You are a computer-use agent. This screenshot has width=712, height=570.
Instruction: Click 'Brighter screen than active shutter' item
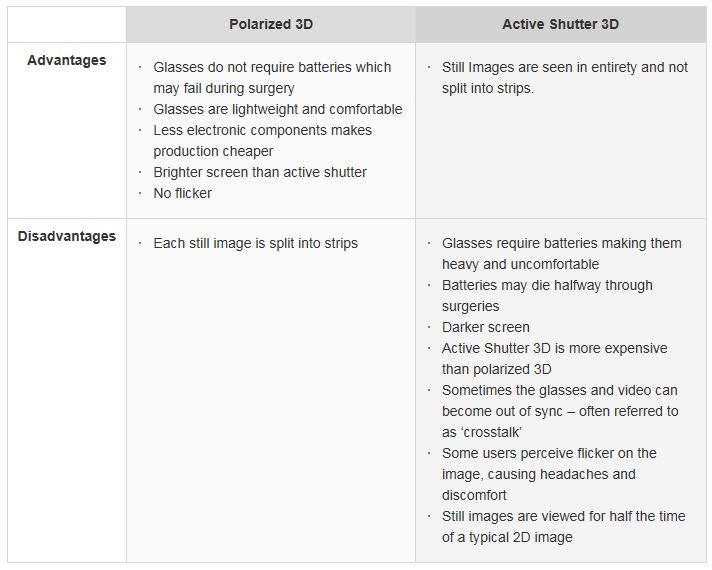pos(260,173)
